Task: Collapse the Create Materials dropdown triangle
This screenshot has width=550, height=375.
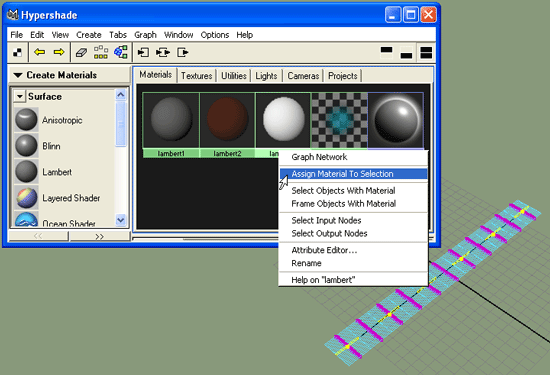Action: coord(18,75)
